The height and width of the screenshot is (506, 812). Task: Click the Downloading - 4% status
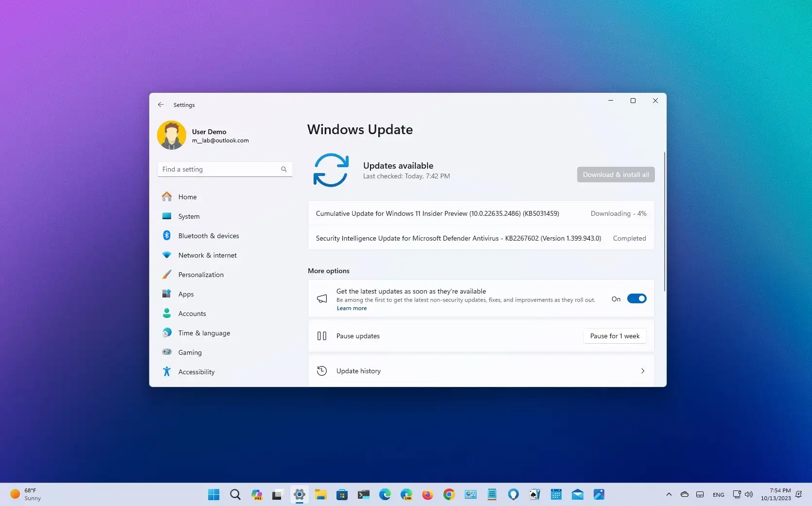coord(618,213)
